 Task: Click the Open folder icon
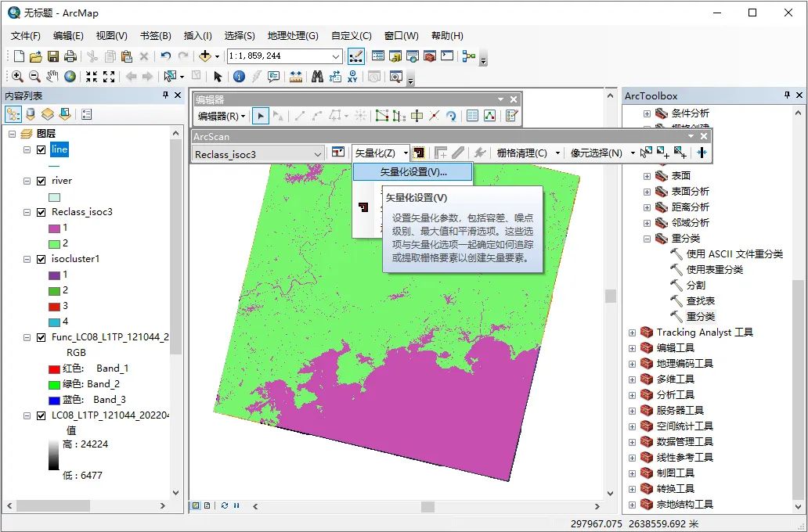pyautogui.click(x=35, y=56)
